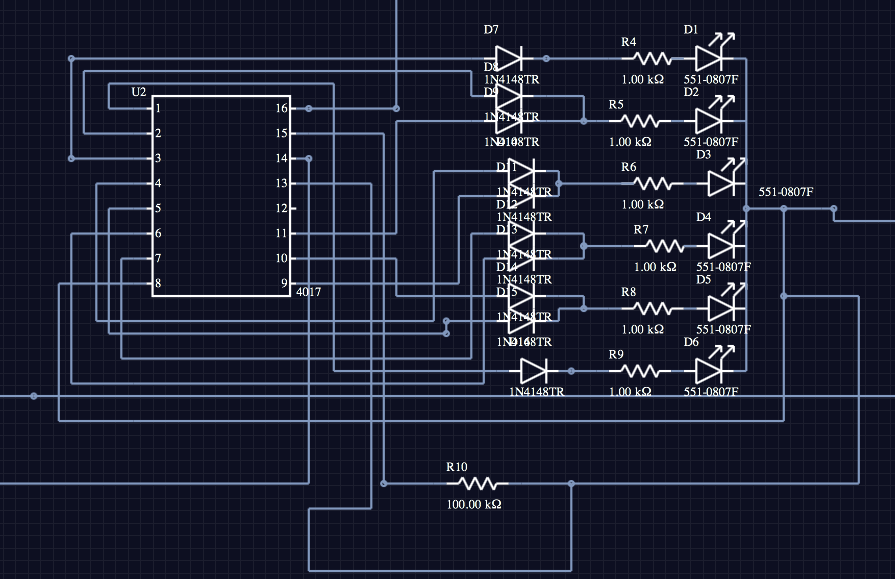Select the diode symbol feeding resistor R9
895x579 pixels.
534,371
